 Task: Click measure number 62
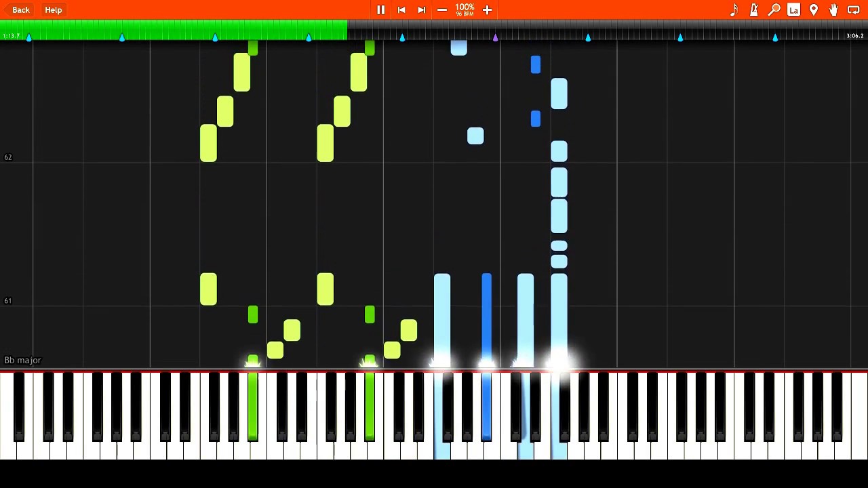click(8, 157)
